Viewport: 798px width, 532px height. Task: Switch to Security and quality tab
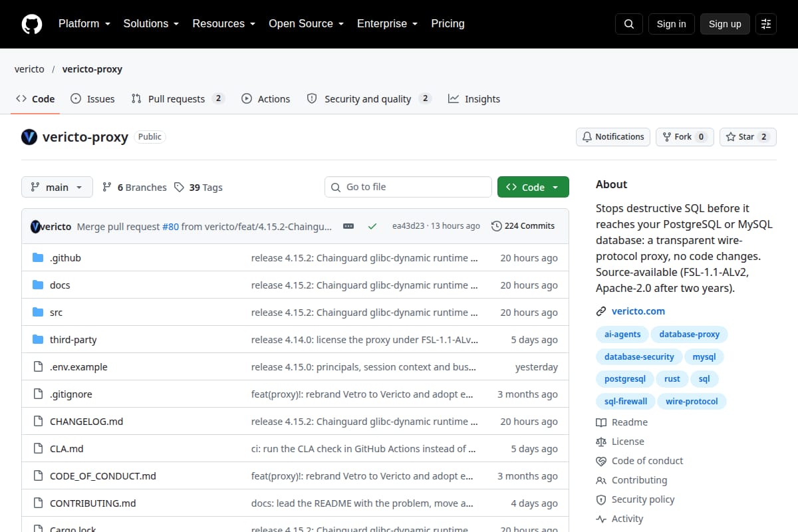click(x=369, y=99)
